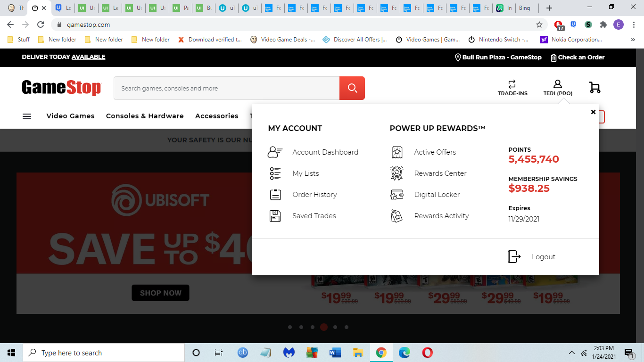644x362 pixels.
Task: Click the TERI (PRO) account icon
Action: click(x=558, y=84)
